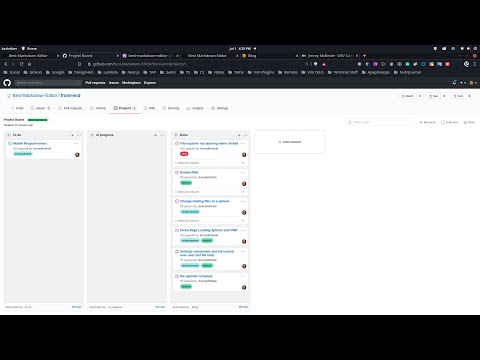Open Marketplace in GitHub top navigation

[x=131, y=83]
